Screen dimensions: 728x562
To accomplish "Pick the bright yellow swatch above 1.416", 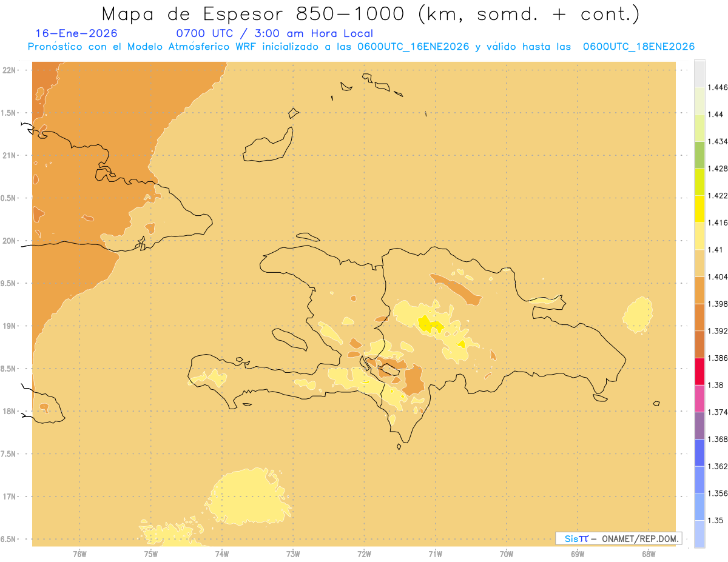I will coord(699,209).
